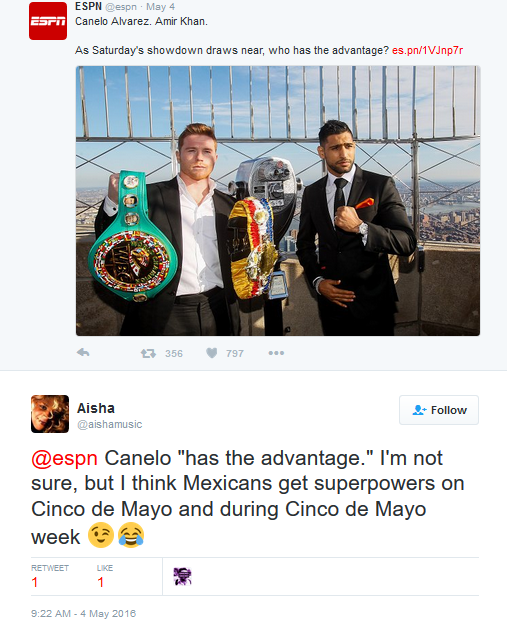Open the es.pn/1VJnp7r link

click(427, 51)
